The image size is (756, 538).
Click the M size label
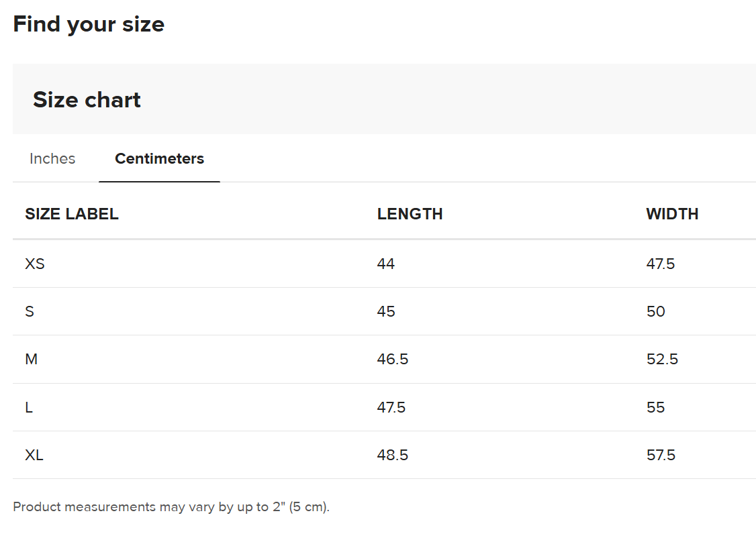[x=32, y=360]
